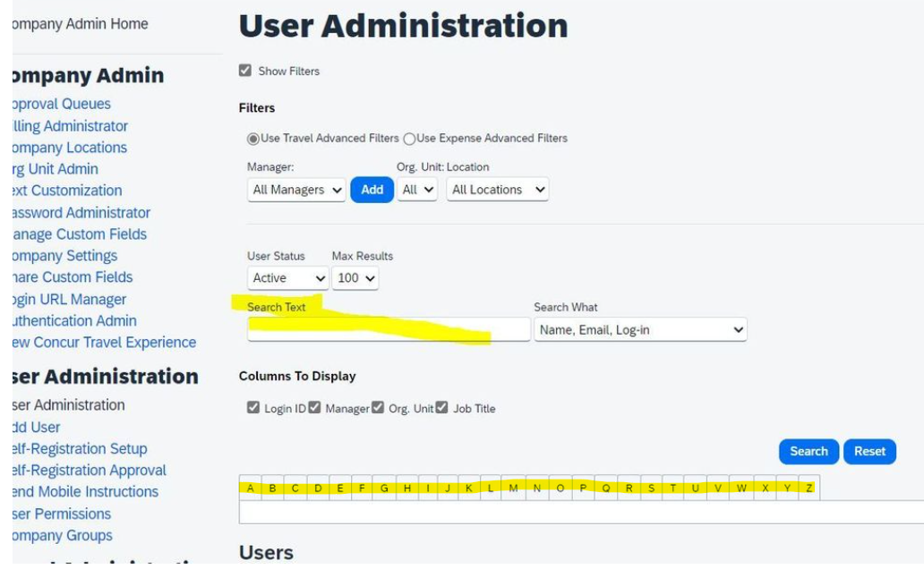Image resolution: width=924 pixels, height=569 pixels.
Task: Select Use Travel Advanced Filters radio button
Action: pyautogui.click(x=254, y=139)
